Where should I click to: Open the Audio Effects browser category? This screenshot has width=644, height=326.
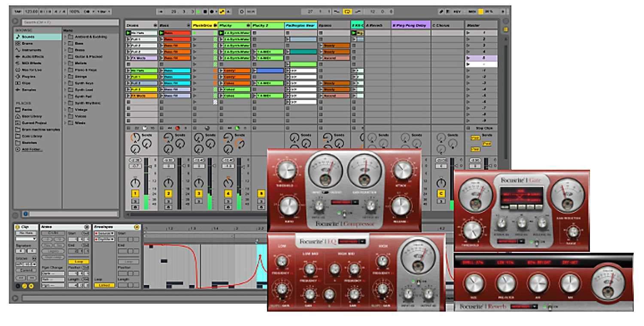[33, 56]
